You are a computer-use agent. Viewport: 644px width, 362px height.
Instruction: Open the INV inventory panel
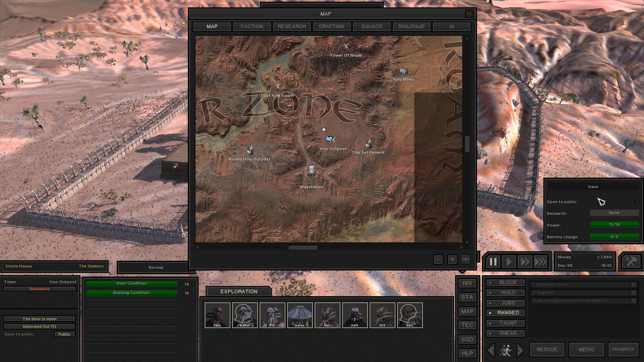click(467, 283)
